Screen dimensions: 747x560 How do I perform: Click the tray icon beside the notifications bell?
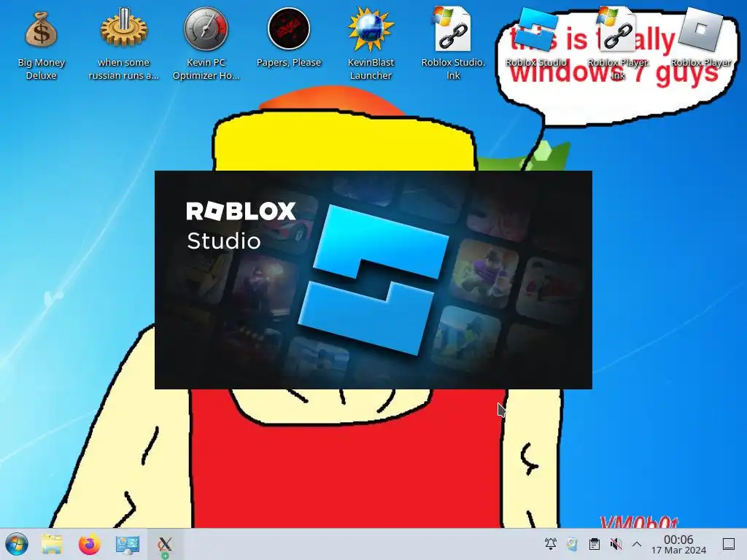[x=572, y=544]
